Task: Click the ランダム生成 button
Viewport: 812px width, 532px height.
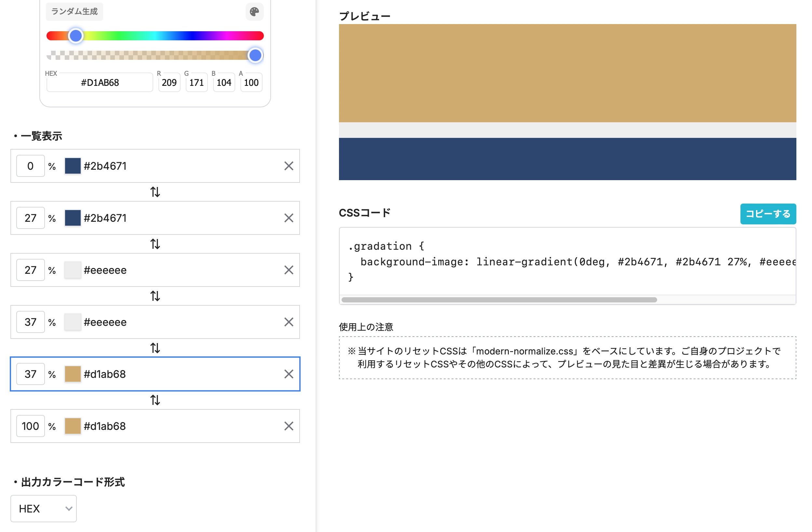Action: pyautogui.click(x=74, y=12)
